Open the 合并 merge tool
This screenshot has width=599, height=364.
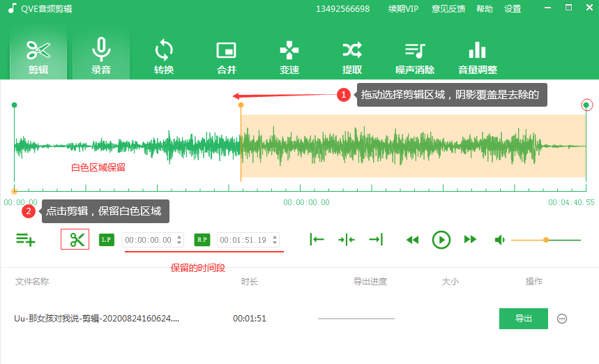click(227, 56)
